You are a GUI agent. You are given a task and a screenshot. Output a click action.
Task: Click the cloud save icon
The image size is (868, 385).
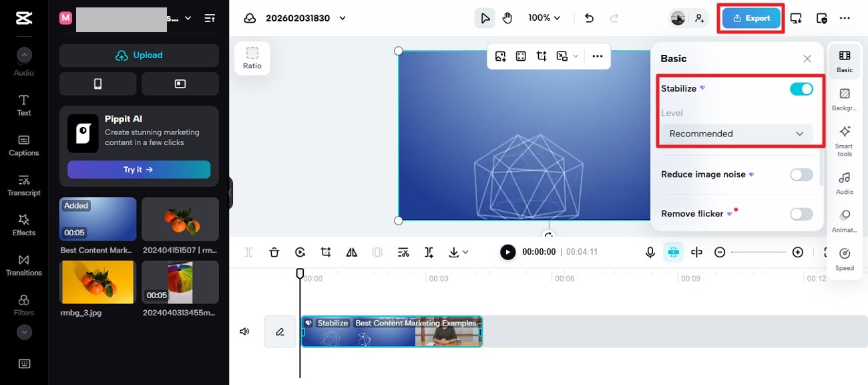point(250,18)
